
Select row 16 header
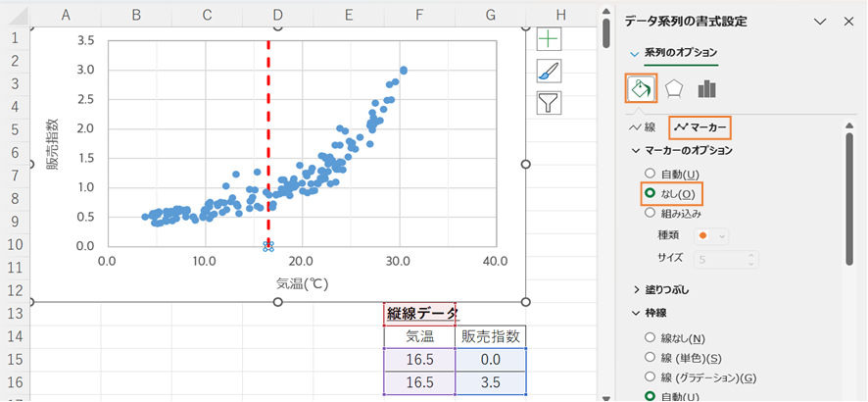[x=15, y=382]
